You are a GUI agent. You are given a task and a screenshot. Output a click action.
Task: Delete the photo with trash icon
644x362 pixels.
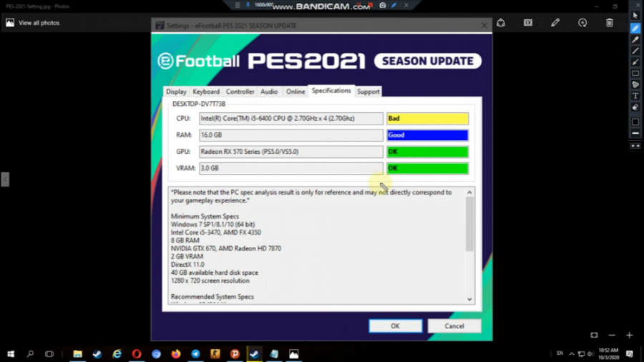click(x=610, y=23)
